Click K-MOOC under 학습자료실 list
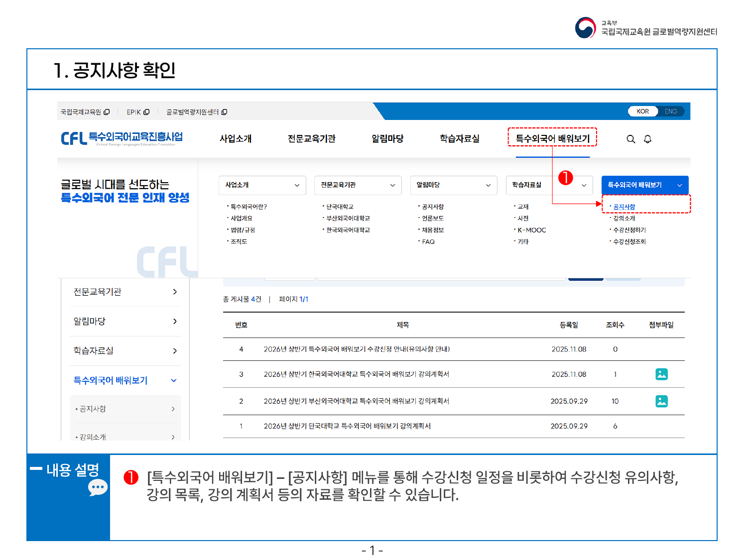This screenshot has height=560, width=747. (x=532, y=230)
